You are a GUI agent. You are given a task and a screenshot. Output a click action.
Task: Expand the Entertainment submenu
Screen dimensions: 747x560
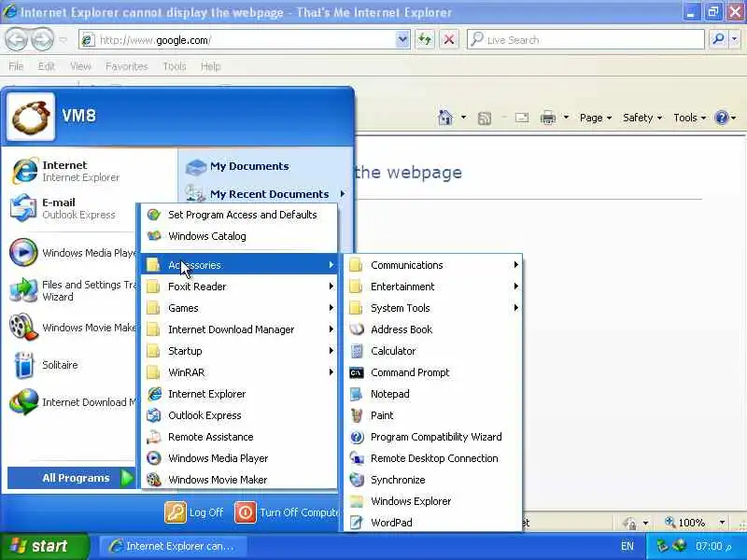pos(432,287)
